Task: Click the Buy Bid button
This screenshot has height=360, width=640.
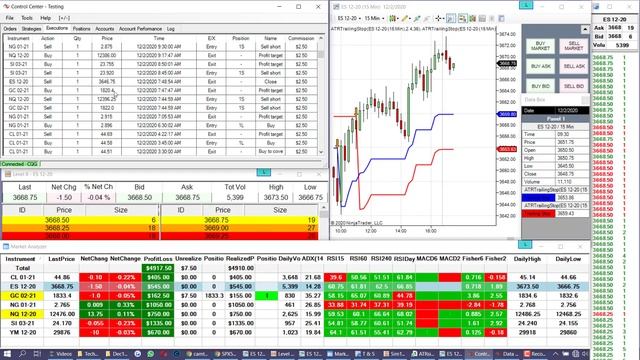Action: coord(540,86)
